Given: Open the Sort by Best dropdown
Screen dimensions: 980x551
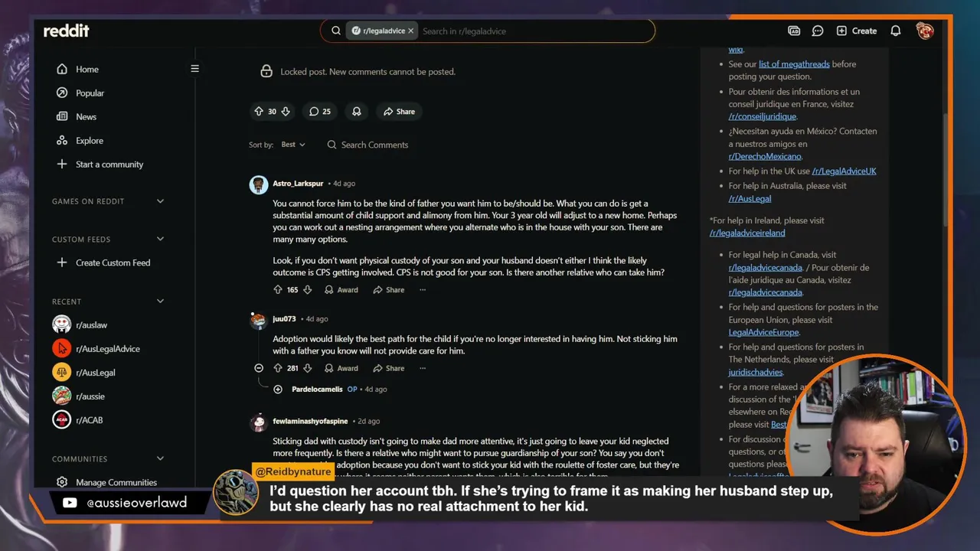Looking at the screenshot, I should click(x=293, y=145).
